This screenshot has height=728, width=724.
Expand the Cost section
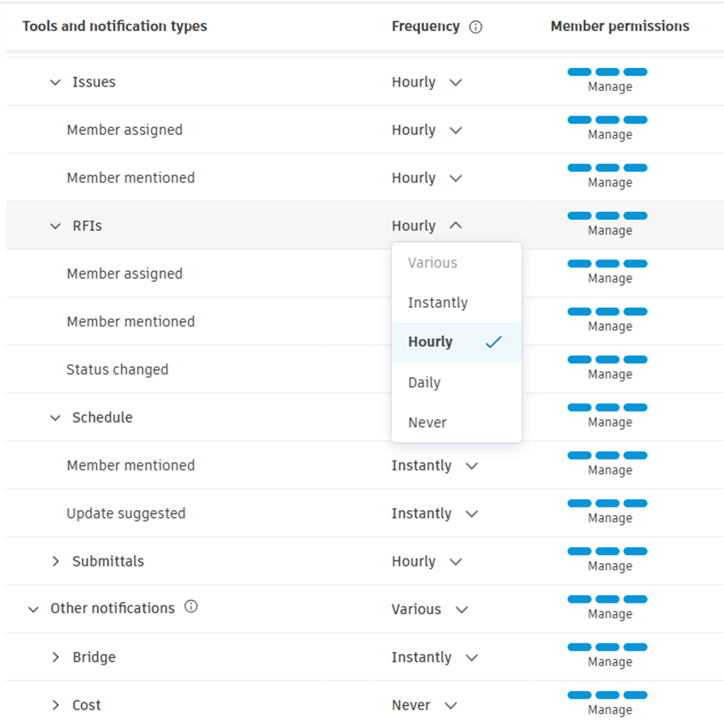click(x=56, y=704)
